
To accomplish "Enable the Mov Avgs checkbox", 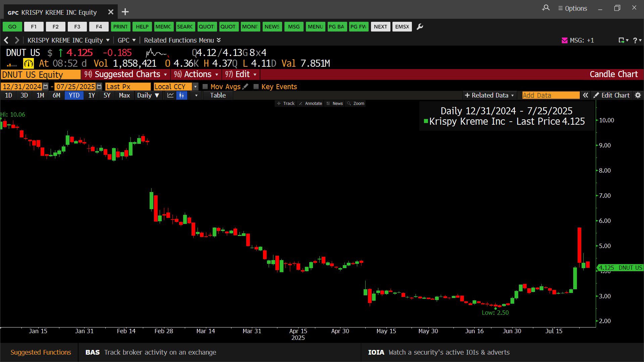I will 205,86.
